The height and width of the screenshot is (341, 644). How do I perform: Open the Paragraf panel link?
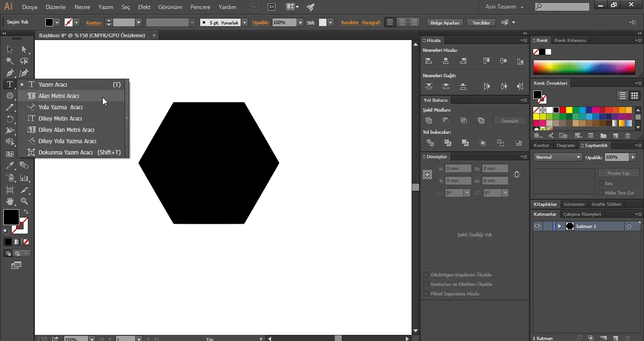point(372,23)
